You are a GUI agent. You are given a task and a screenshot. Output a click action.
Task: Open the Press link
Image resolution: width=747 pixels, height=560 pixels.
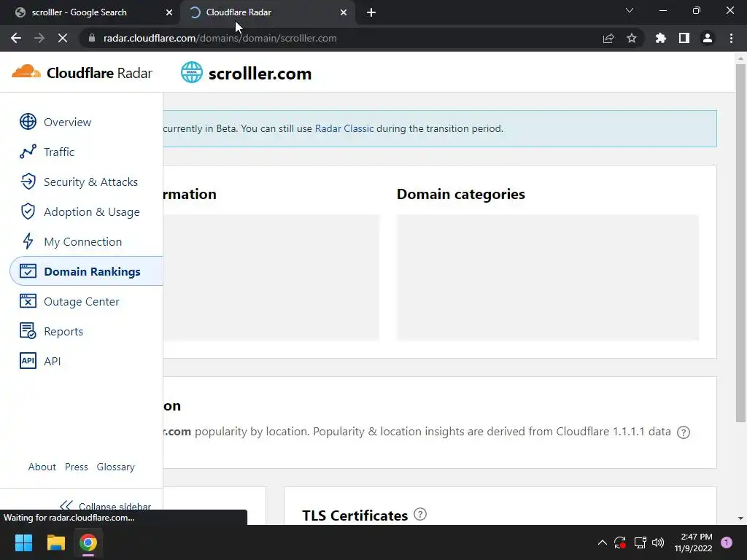(x=76, y=467)
